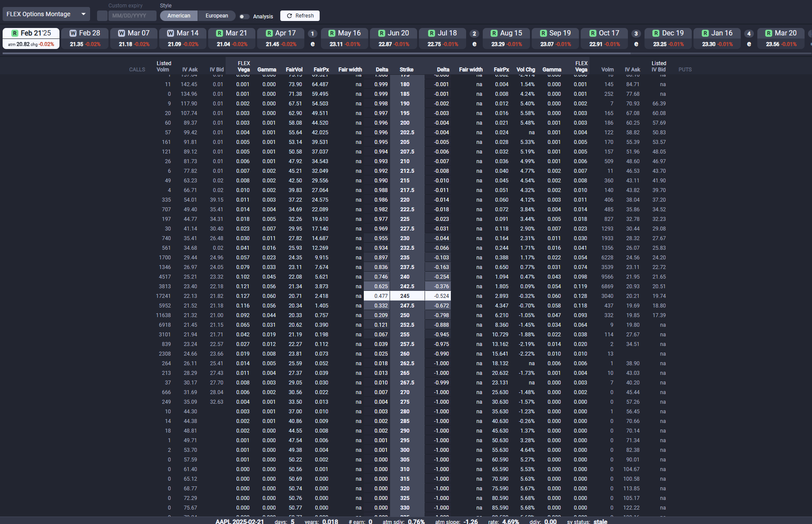Select the Feb 21'25 expiry tab
Image resolution: width=812 pixels, height=524 pixels.
(31, 38)
